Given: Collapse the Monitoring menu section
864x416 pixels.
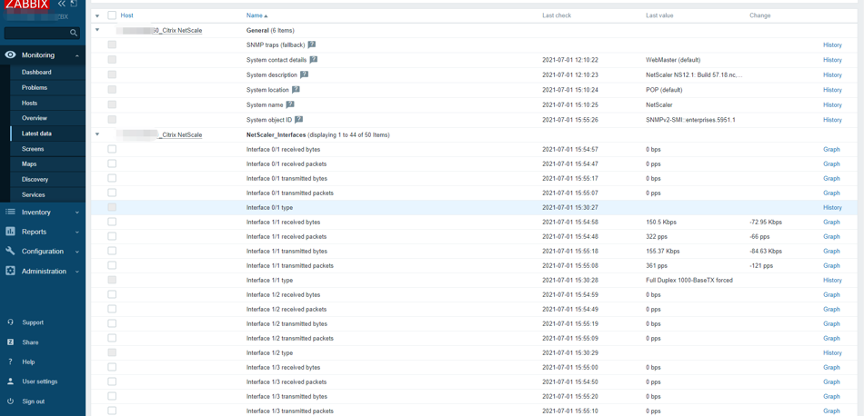Looking at the screenshot, I should point(77,56).
